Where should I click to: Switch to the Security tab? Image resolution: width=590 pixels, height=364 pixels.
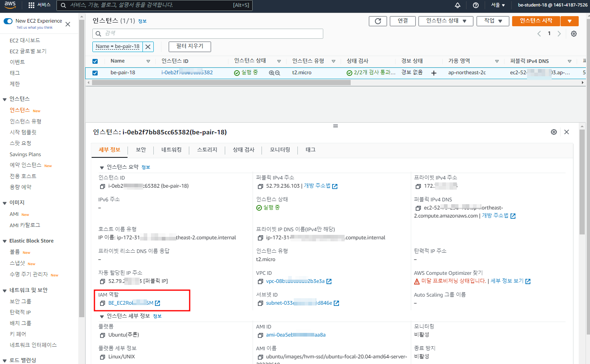[x=141, y=150]
